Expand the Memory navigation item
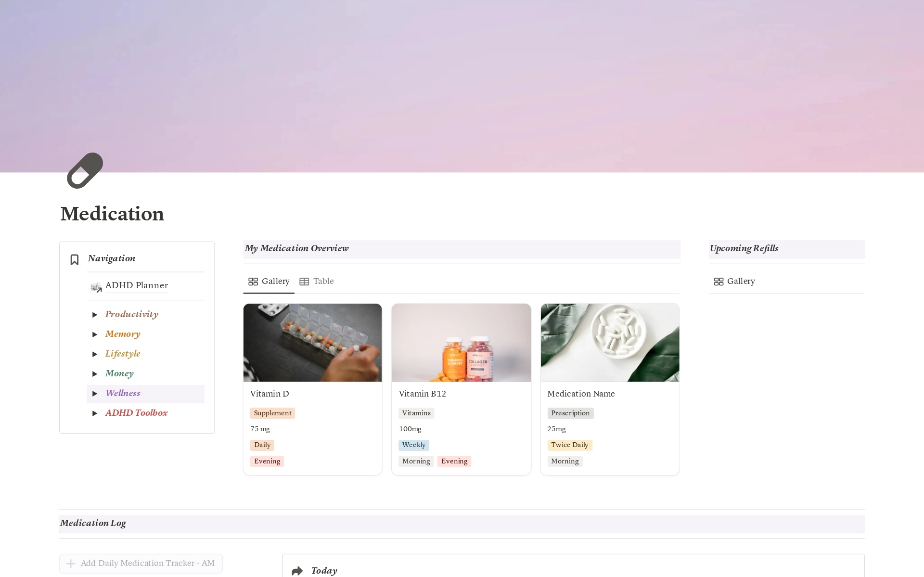924x577 pixels. (x=96, y=334)
